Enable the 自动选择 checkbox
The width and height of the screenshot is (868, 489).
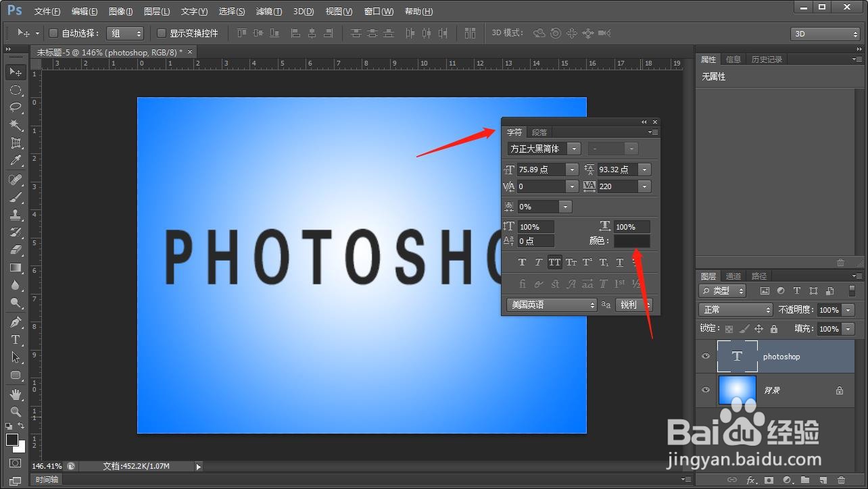click(x=54, y=33)
